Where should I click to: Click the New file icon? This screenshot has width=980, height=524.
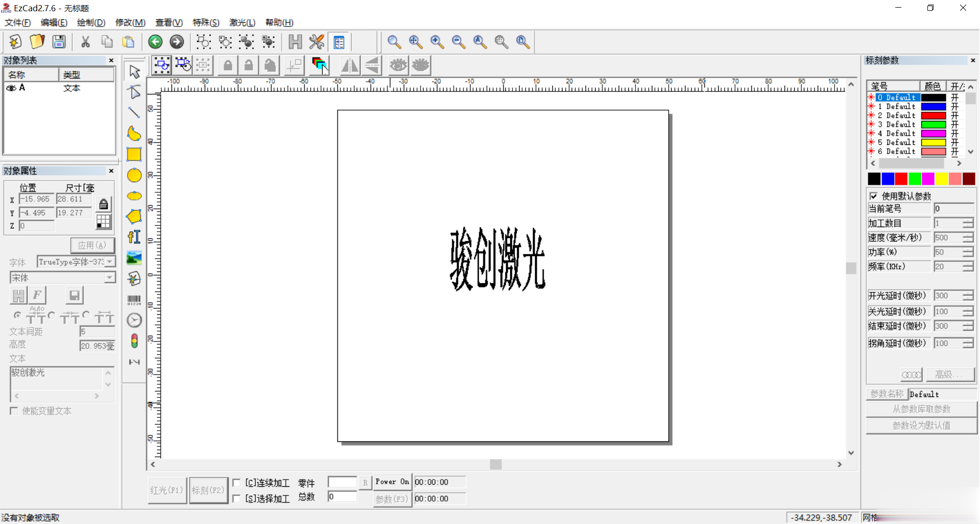coord(15,42)
